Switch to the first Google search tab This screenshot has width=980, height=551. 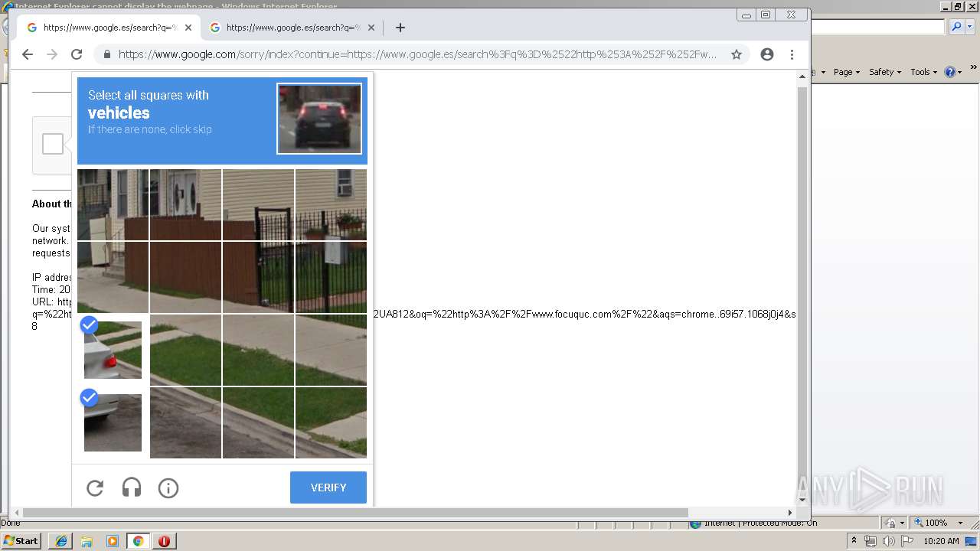109,28
